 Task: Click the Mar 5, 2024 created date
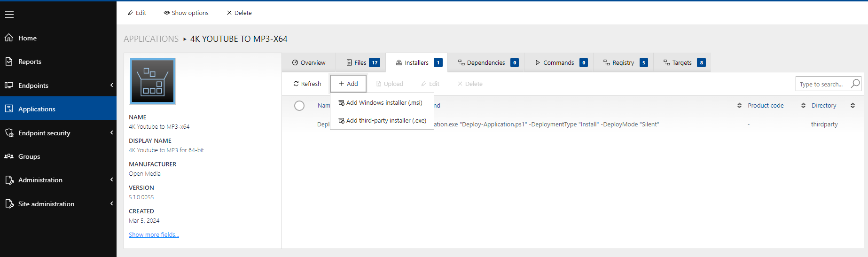click(144, 221)
